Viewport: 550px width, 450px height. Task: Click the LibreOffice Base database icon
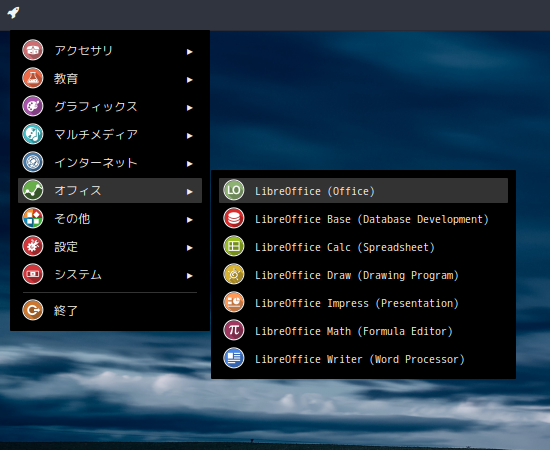pos(234,219)
